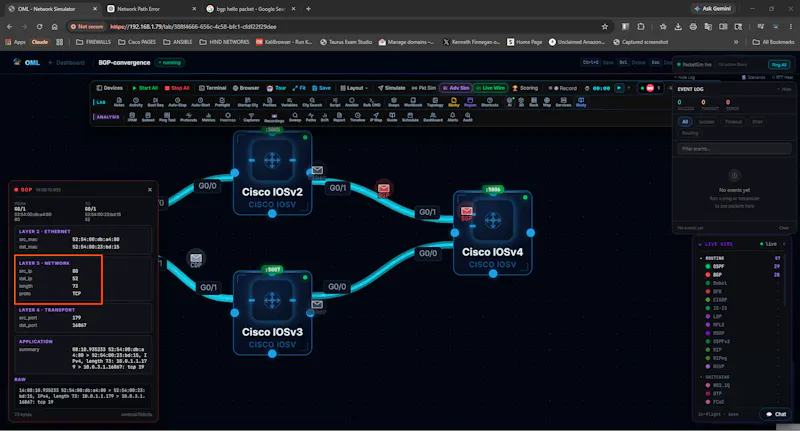The width and height of the screenshot is (800, 431).
Task: Toggle RTT Heat option
Action: point(783,77)
